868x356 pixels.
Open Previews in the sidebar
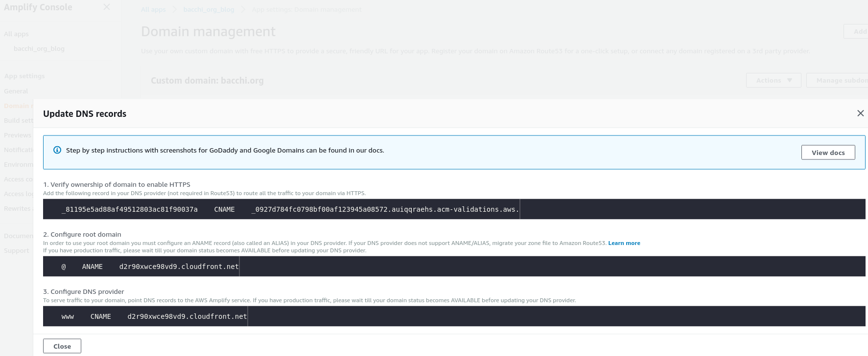17,135
